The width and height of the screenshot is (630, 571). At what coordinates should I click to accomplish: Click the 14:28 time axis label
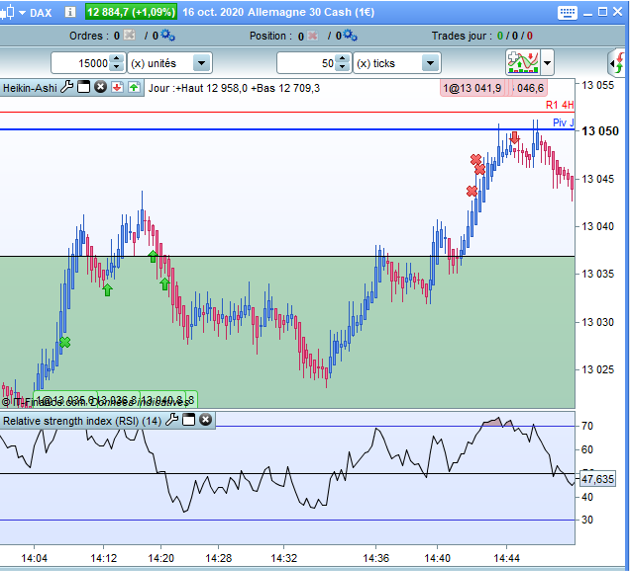[x=219, y=558]
